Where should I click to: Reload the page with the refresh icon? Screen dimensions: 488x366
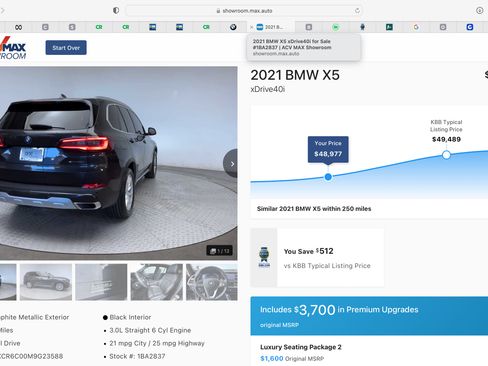(357, 10)
